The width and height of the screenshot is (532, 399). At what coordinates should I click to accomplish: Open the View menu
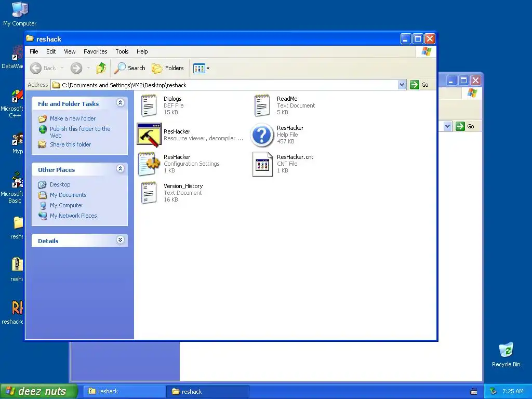pos(70,51)
